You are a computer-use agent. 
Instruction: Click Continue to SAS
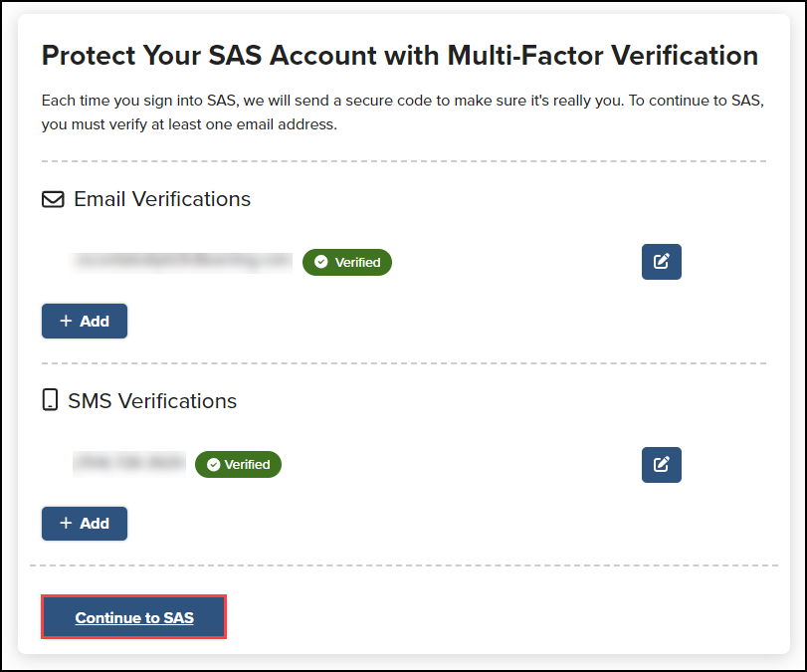pyautogui.click(x=133, y=617)
